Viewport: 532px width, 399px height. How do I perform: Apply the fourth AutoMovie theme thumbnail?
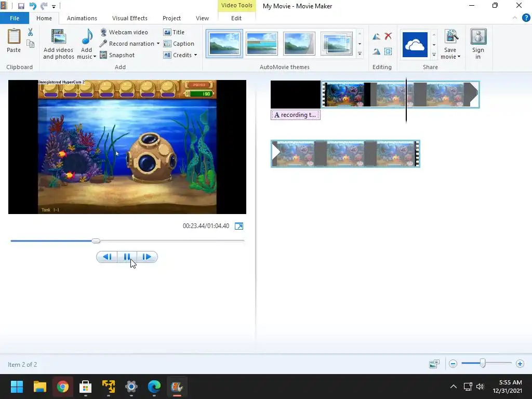point(337,44)
